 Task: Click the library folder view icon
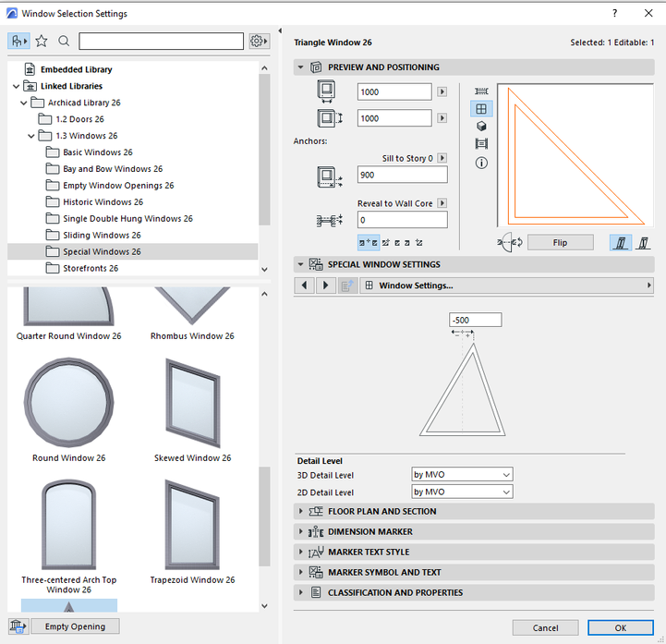tap(18, 42)
